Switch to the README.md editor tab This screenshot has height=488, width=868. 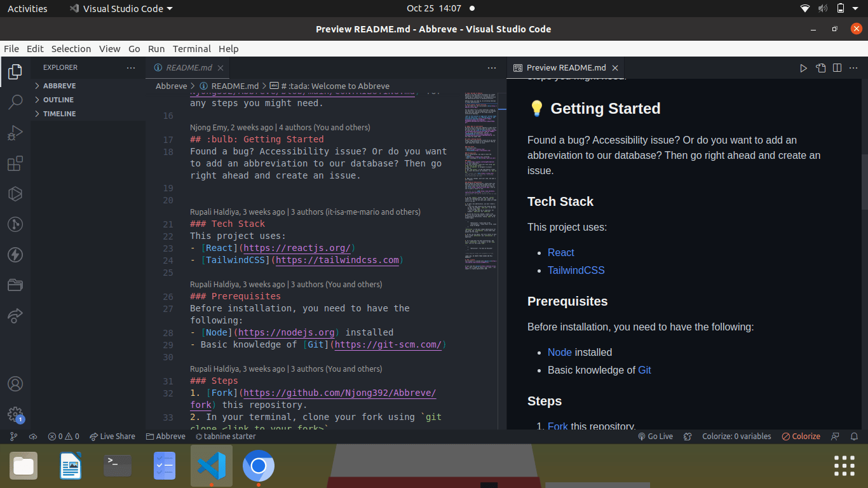tap(187, 68)
